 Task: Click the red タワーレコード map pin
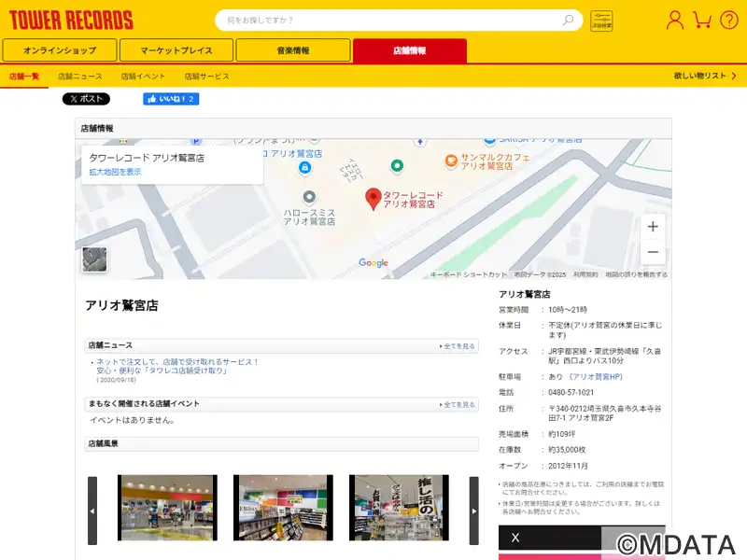[373, 199]
